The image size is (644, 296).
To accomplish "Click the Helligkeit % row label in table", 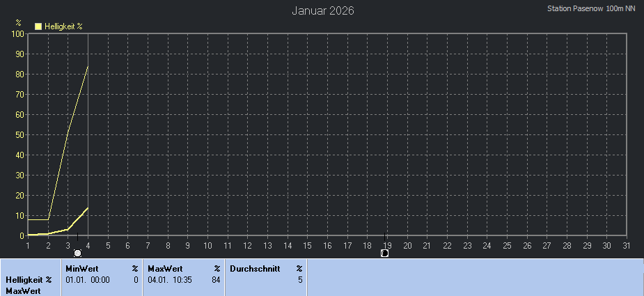I will click(29, 279).
